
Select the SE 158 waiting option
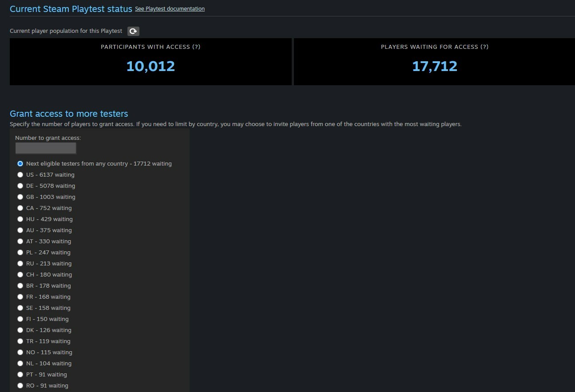pos(20,308)
